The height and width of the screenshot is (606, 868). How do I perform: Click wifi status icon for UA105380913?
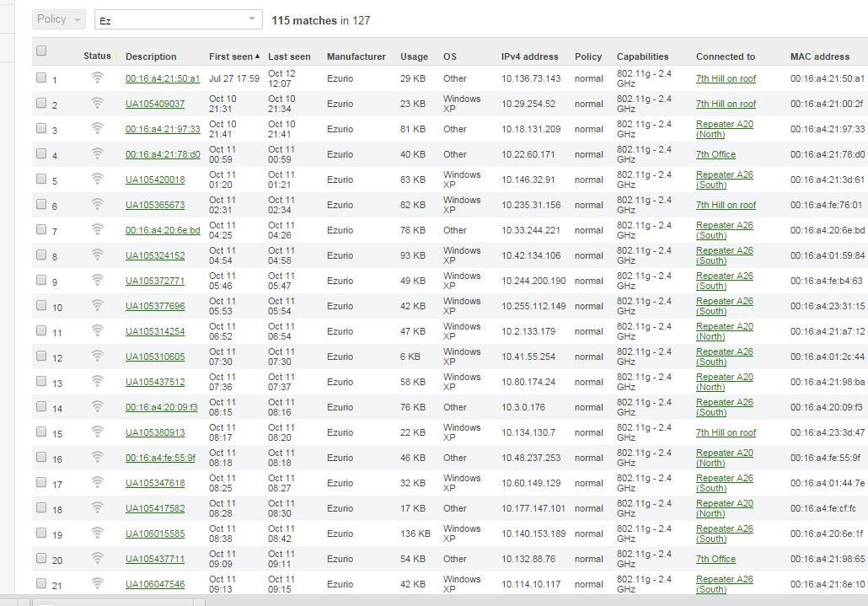98,432
